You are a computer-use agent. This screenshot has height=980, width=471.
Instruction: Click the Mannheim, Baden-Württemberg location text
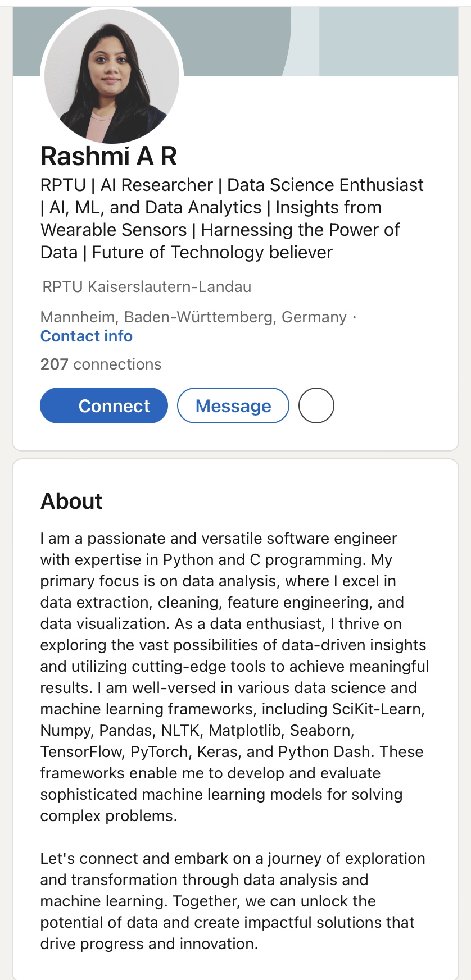(x=193, y=317)
